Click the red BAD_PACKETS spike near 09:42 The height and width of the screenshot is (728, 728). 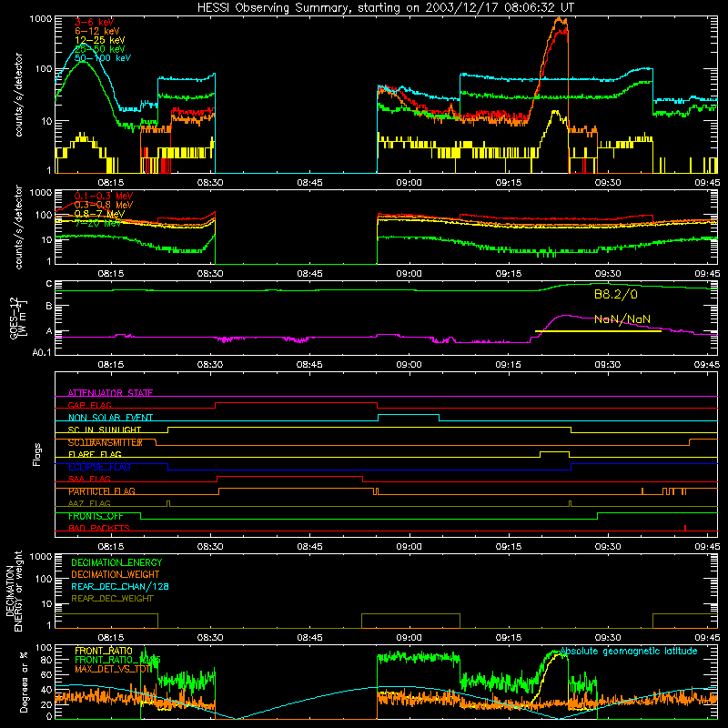click(685, 528)
